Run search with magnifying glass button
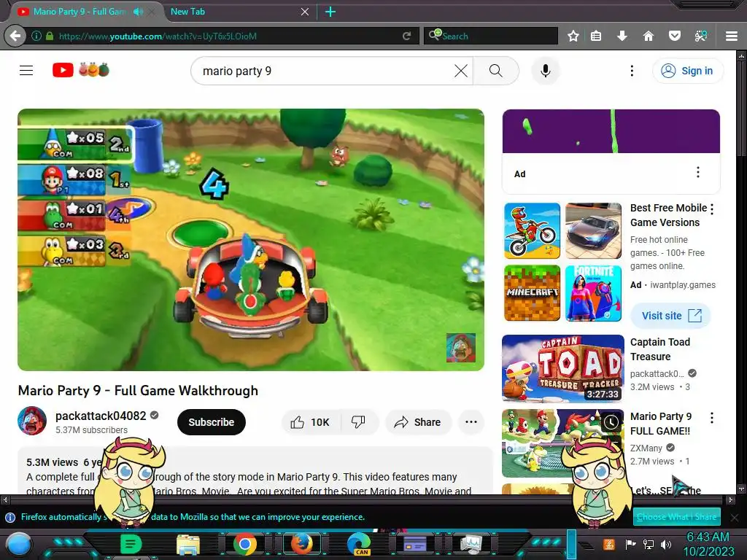Viewport: 747px width, 560px height. 496,71
